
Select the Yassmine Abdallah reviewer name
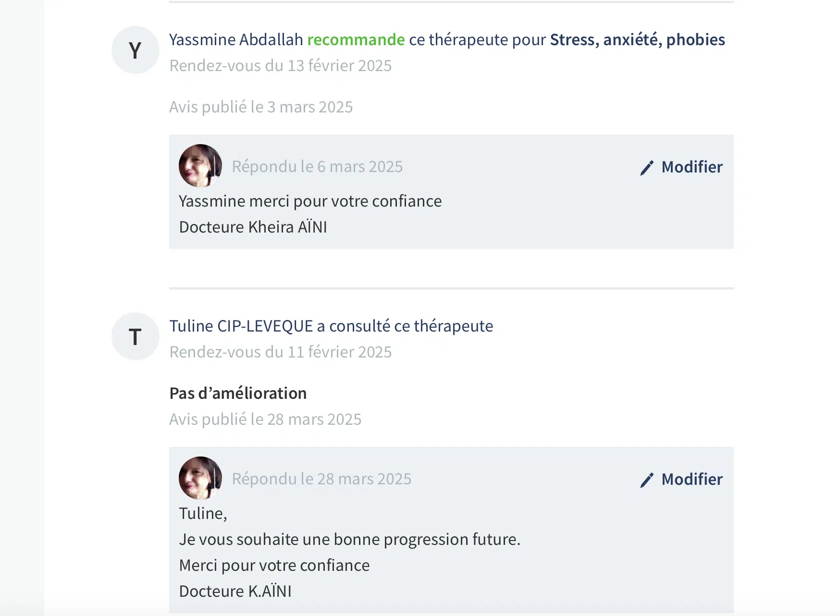tap(236, 40)
